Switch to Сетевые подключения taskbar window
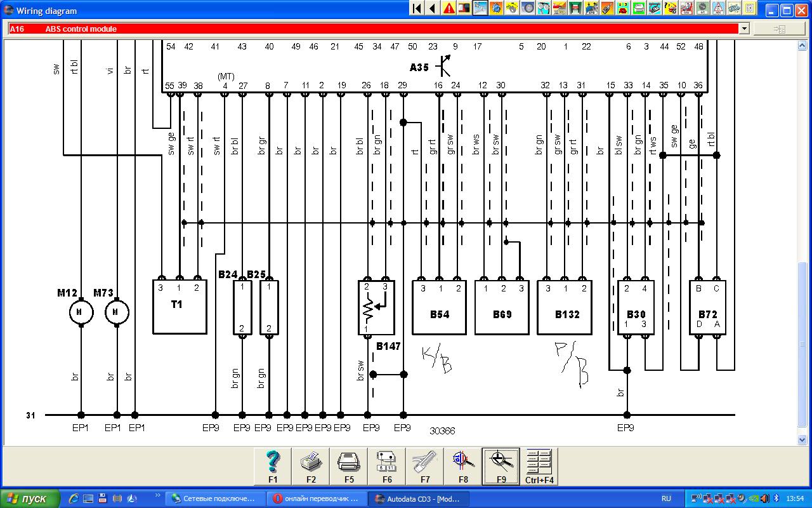 216,498
